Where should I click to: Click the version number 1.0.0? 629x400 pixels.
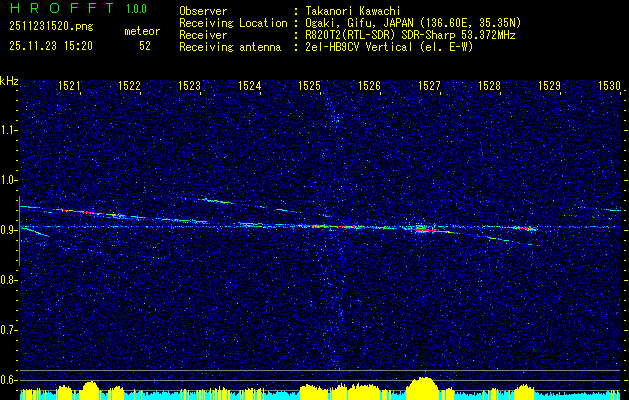click(136, 8)
